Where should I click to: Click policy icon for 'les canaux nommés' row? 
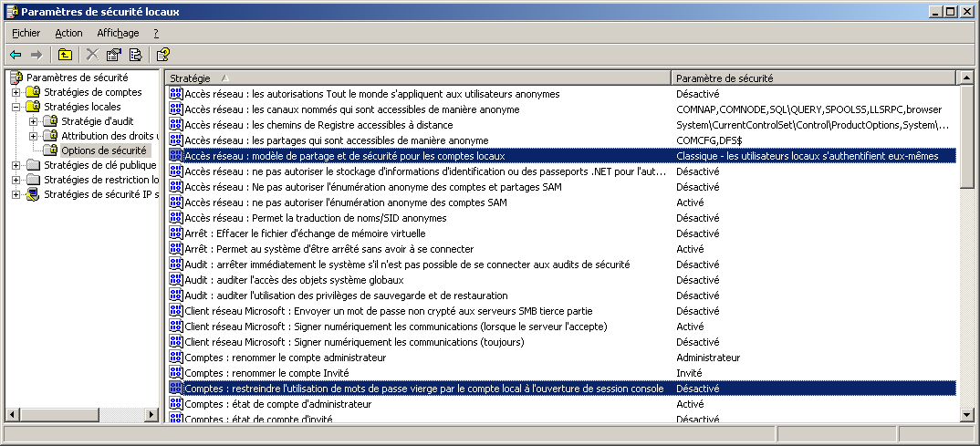(175, 110)
